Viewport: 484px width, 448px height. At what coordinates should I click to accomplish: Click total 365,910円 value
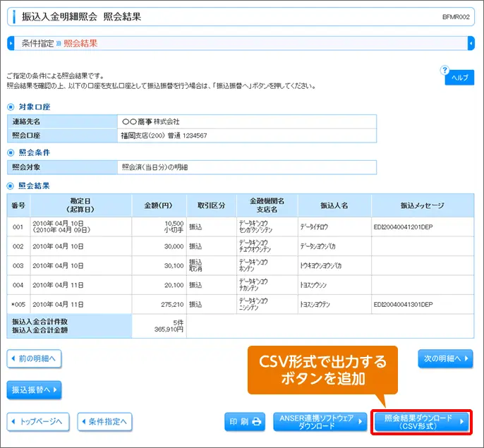click(169, 329)
